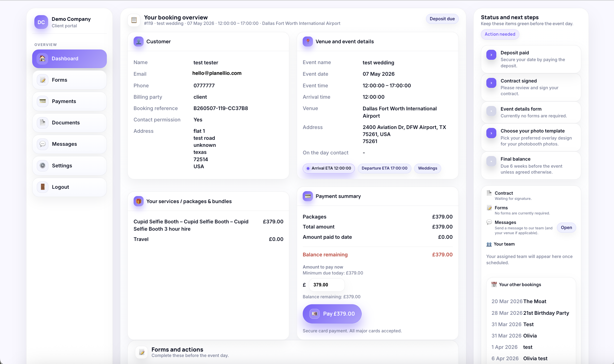The height and width of the screenshot is (364, 614).
Task: Click Logout in sidebar
Action: [70, 187]
